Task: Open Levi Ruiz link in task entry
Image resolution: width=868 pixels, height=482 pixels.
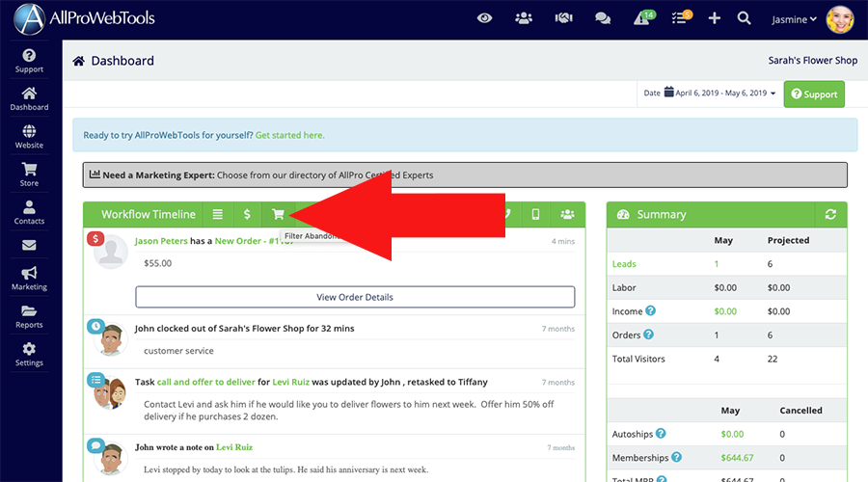Action: coord(290,382)
